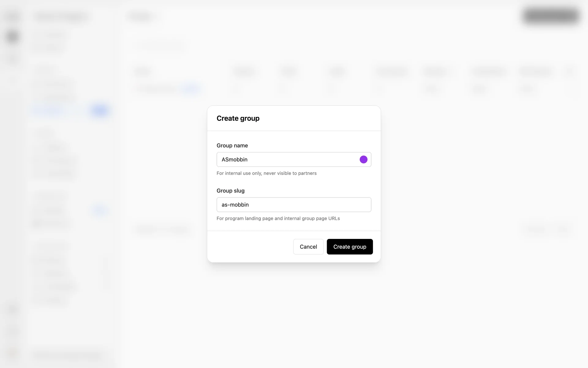Click the "Group name" field label
588x368 pixels.
tap(232, 145)
